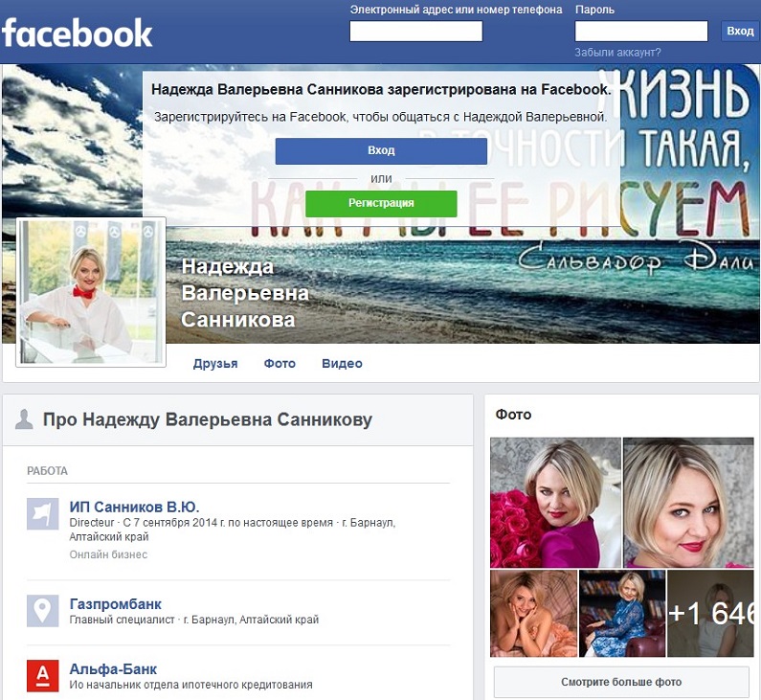Click the Главный специалист · г. Барнаул text
Image resolution: width=761 pixels, height=700 pixels.
[x=194, y=620]
